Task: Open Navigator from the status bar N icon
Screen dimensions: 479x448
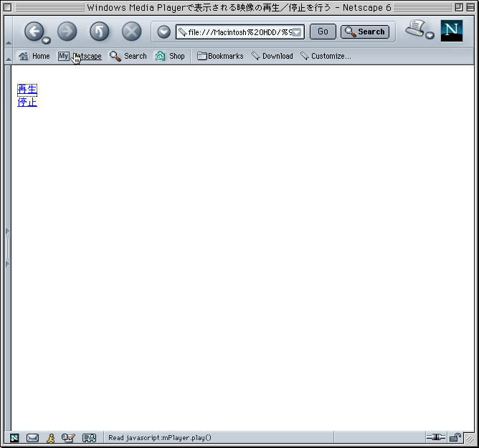Action: pyautogui.click(x=14, y=438)
